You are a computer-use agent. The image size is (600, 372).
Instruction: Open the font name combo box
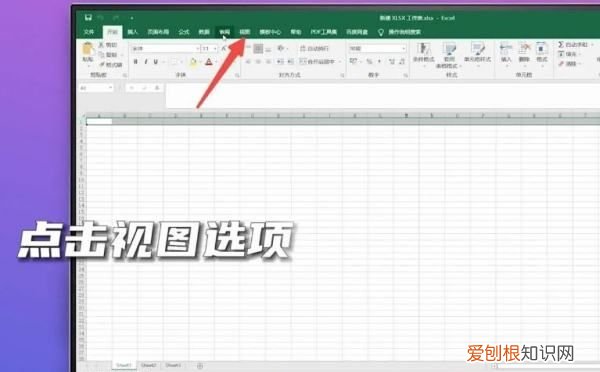pos(166,49)
